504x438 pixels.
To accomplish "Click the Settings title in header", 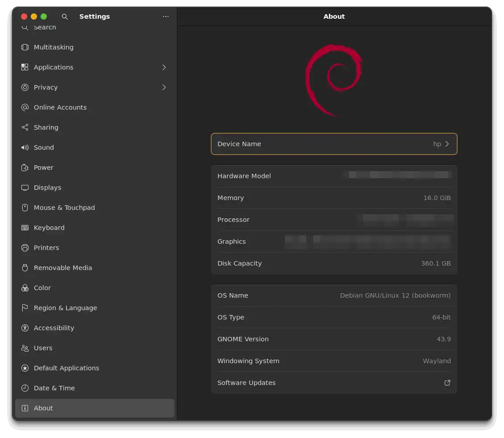I will [94, 16].
